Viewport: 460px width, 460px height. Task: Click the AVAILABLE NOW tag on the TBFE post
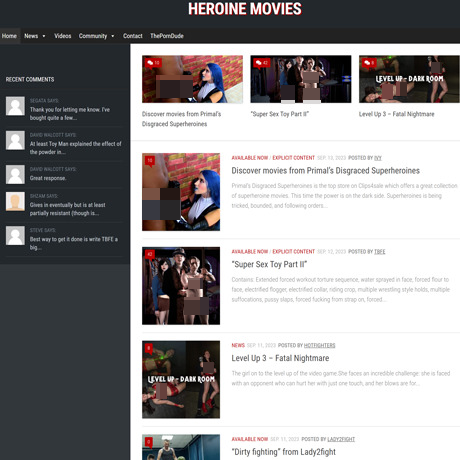coord(250,252)
